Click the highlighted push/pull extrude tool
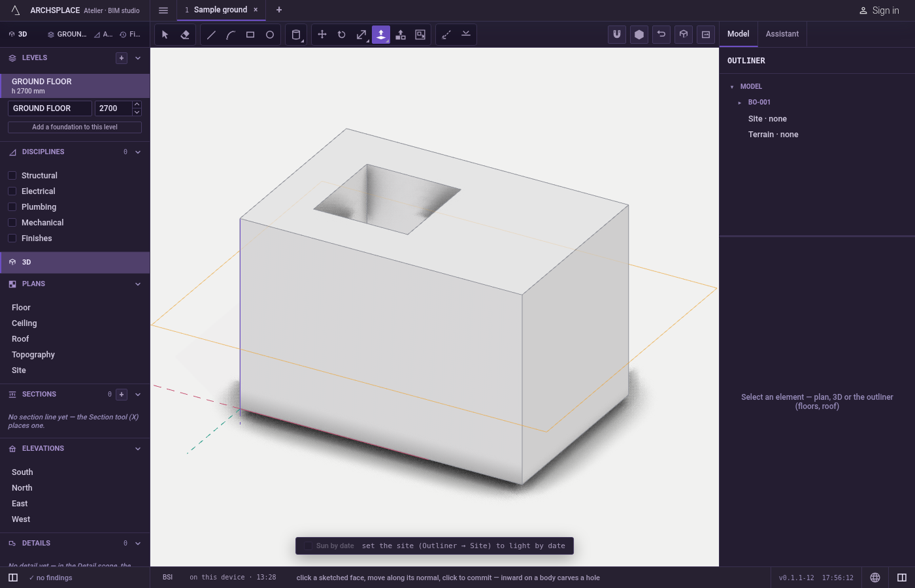915x588 pixels. tap(381, 35)
